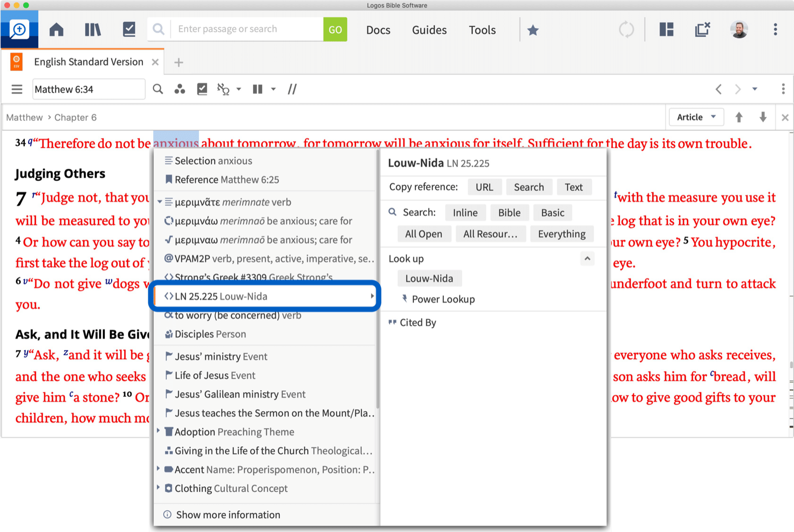Select the LN 25.225 Louw-Nida entry
The image size is (794, 532).
pos(265,296)
